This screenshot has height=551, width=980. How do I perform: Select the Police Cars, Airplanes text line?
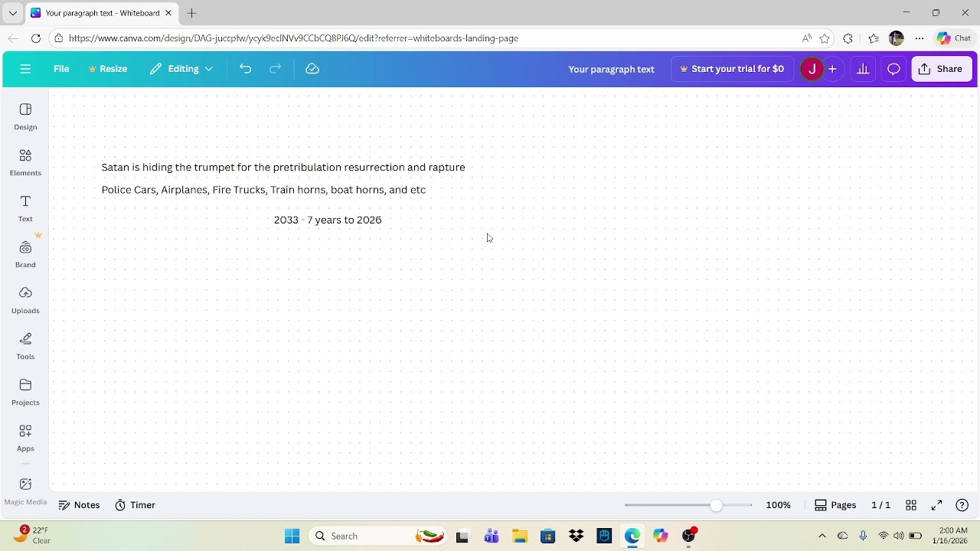coord(263,190)
